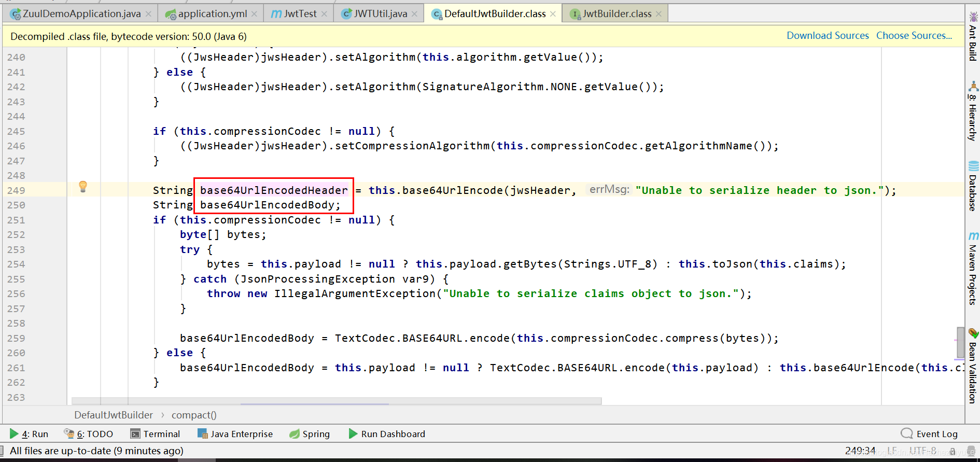Click the vertical editor scrollbar thumb

(960, 342)
